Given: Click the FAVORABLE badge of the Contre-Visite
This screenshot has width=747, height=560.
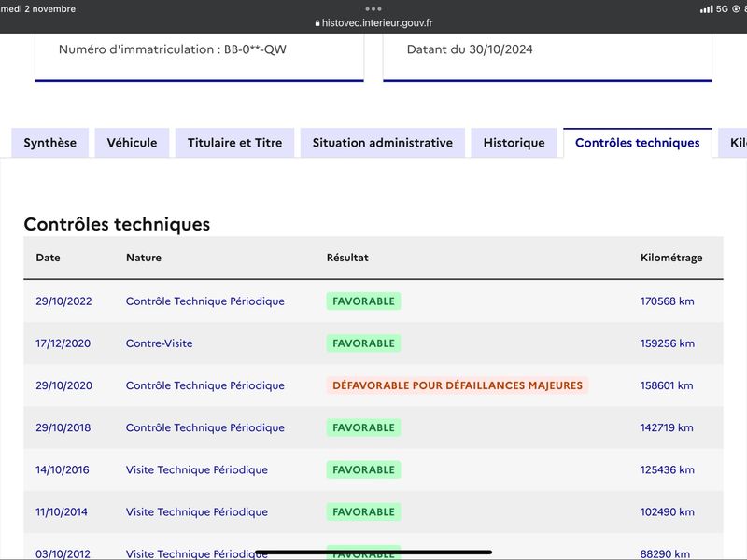Looking at the screenshot, I should [363, 343].
